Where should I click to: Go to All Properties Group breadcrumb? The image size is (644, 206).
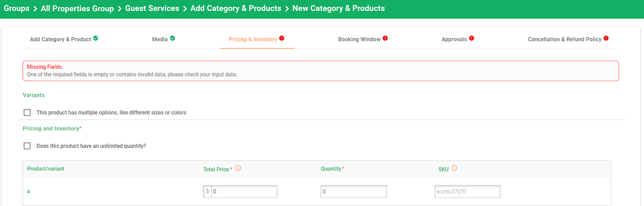click(x=77, y=8)
